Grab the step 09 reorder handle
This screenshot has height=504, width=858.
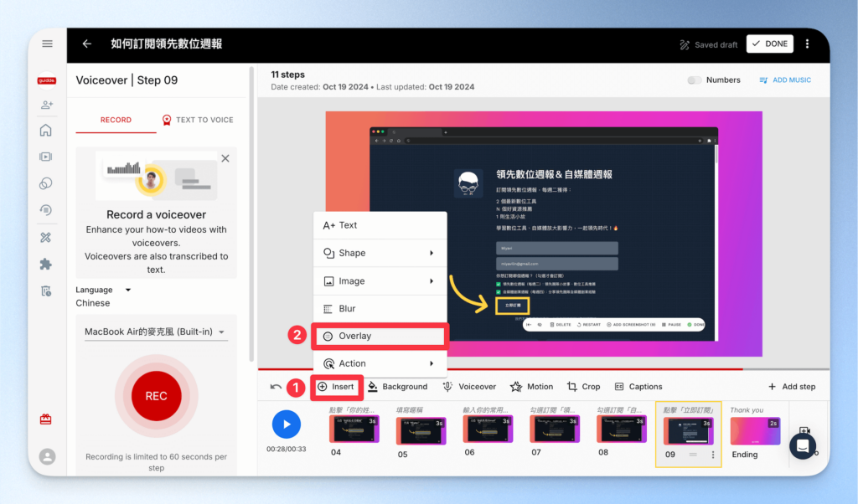[693, 455]
